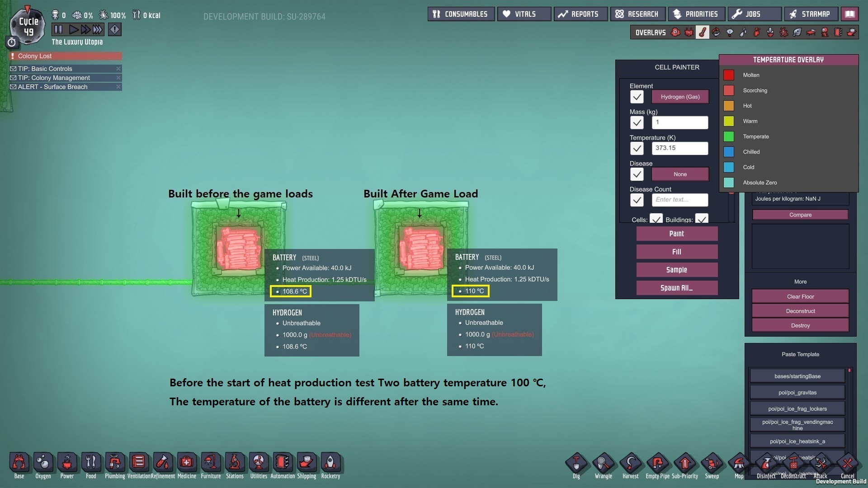
Task: Click the Temperature (K) input field
Action: [679, 148]
